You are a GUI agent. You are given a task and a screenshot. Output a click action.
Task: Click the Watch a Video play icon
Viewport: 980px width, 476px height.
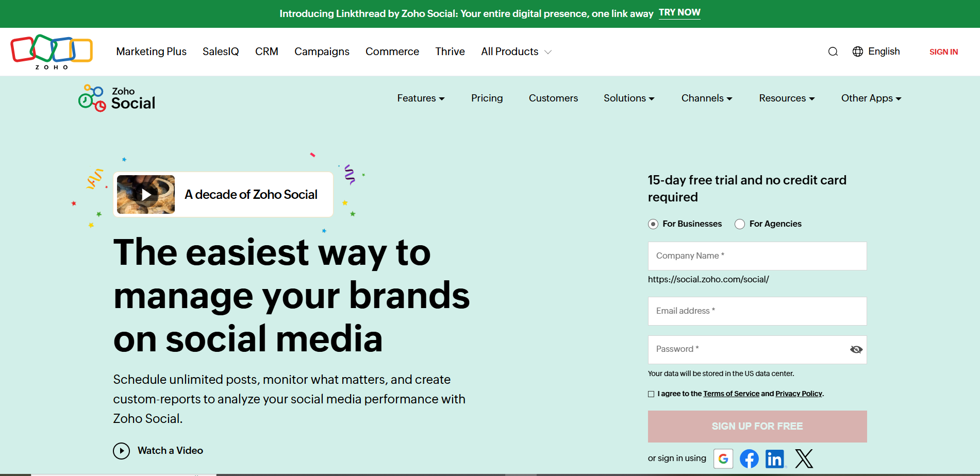(121, 451)
